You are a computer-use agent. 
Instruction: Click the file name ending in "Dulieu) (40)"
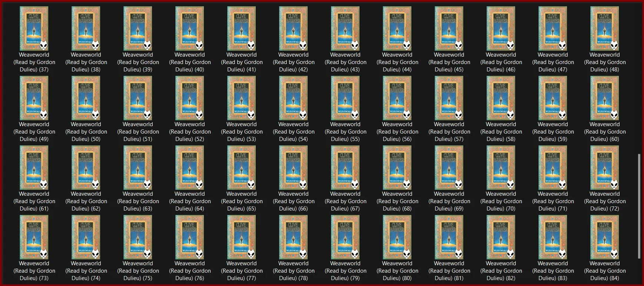pyautogui.click(x=190, y=62)
